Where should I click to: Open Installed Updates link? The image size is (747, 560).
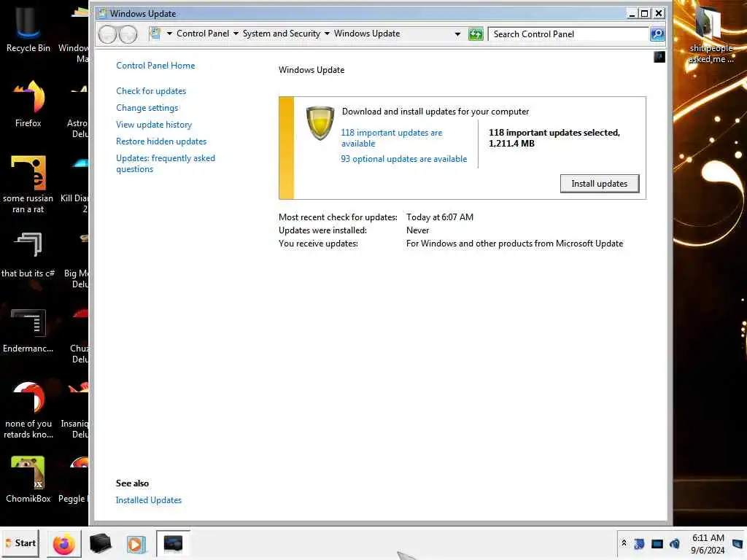pos(149,500)
